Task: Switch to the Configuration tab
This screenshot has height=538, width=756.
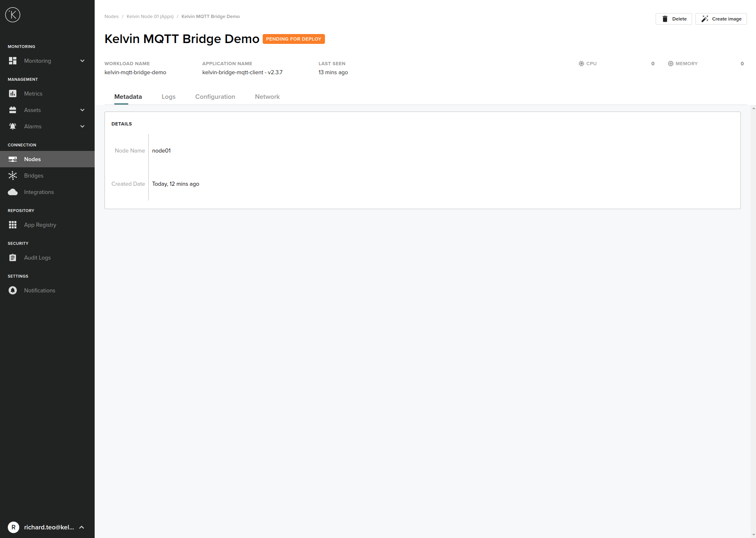Action: [x=215, y=96]
